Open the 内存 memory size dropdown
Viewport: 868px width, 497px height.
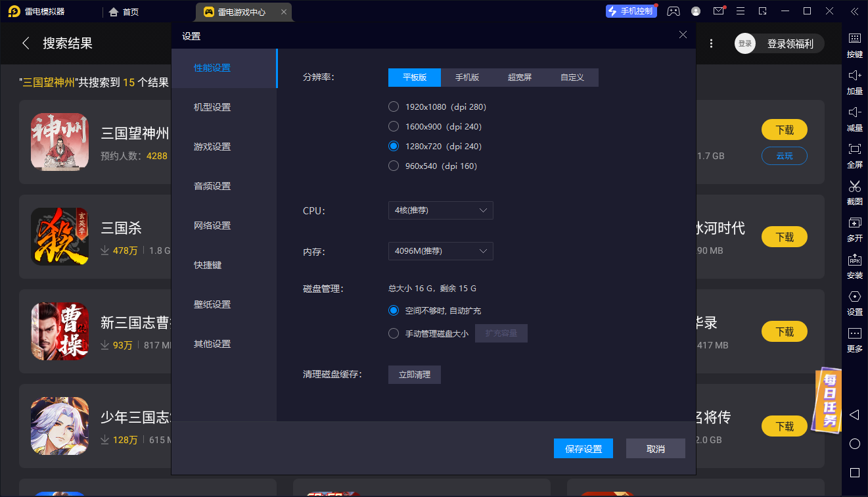pos(440,251)
